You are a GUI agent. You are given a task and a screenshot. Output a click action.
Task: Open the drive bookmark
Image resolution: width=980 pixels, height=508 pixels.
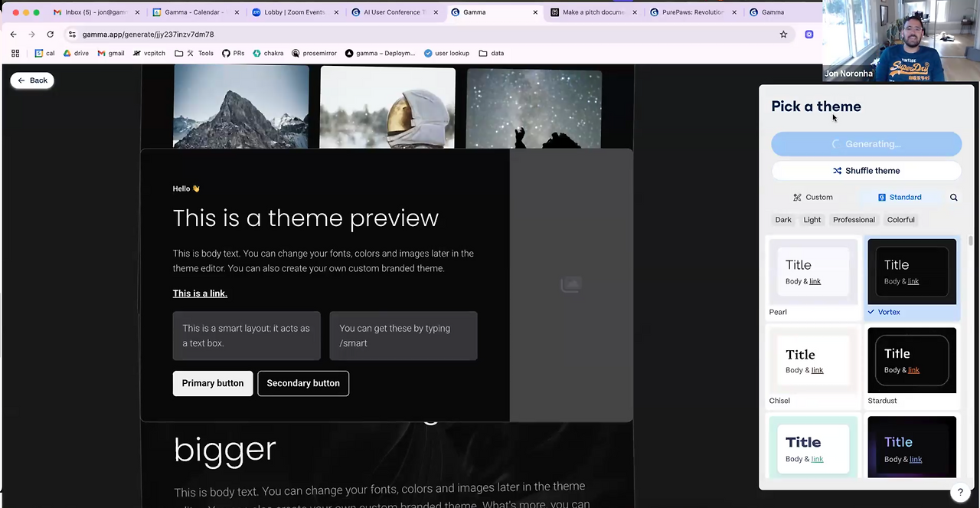point(76,54)
